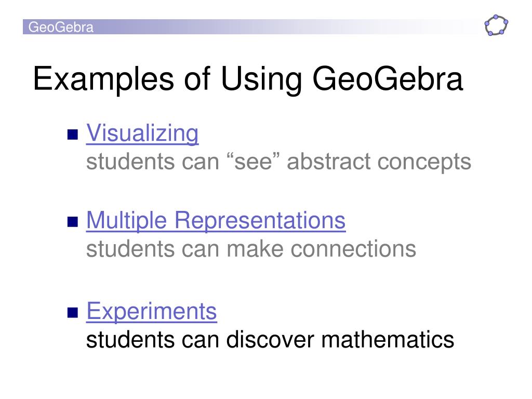532x399 pixels.
Task: Click the word Multiple in the second link
Action: point(127,220)
